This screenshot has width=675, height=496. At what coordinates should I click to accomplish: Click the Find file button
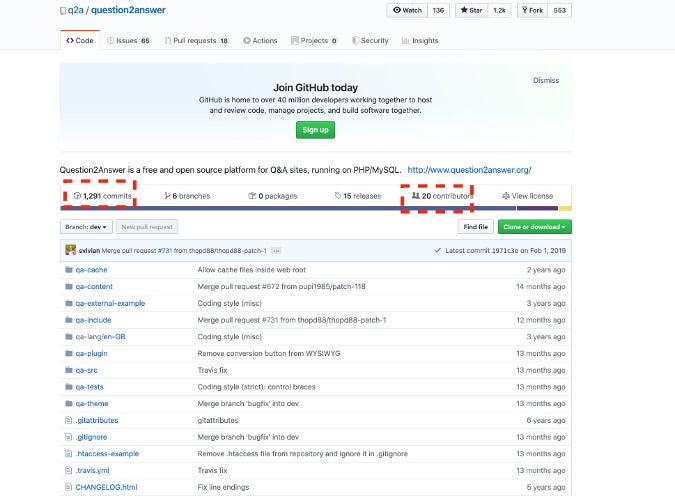[x=476, y=227]
